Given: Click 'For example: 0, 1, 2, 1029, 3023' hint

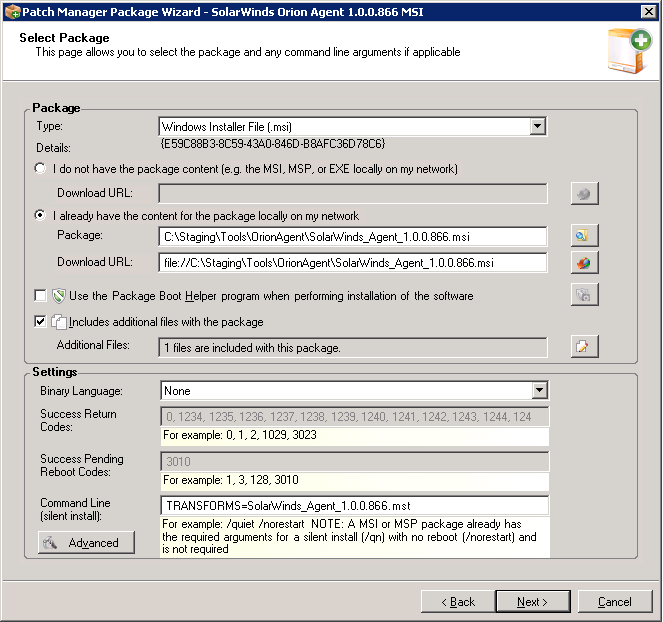Looking at the screenshot, I should click(240, 435).
